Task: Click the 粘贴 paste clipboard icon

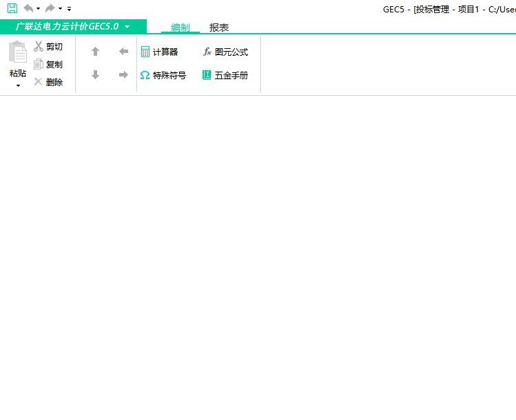Action: (18, 52)
